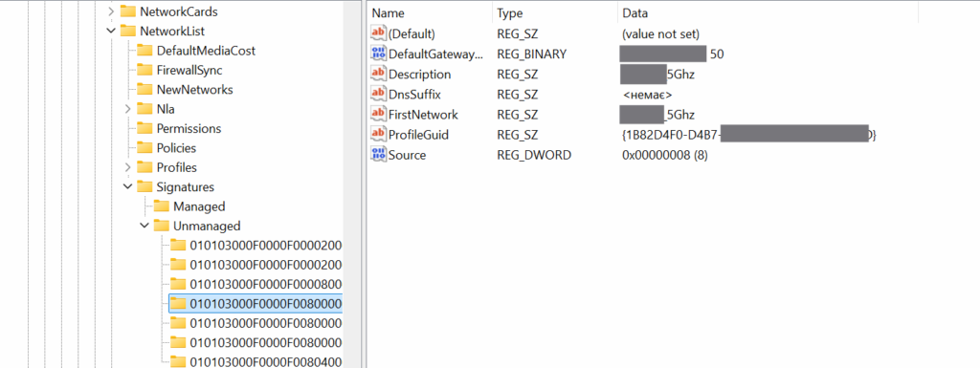Screen dimensions: 980x368
Task: Click the FirstNetwork row's _5Ghz data
Action: pos(657,115)
